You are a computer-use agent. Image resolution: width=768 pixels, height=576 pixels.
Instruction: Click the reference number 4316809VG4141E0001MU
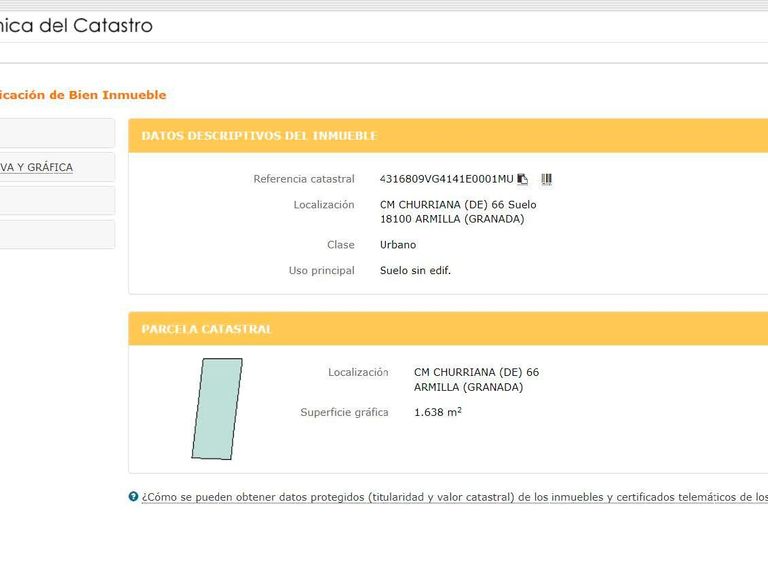(446, 180)
